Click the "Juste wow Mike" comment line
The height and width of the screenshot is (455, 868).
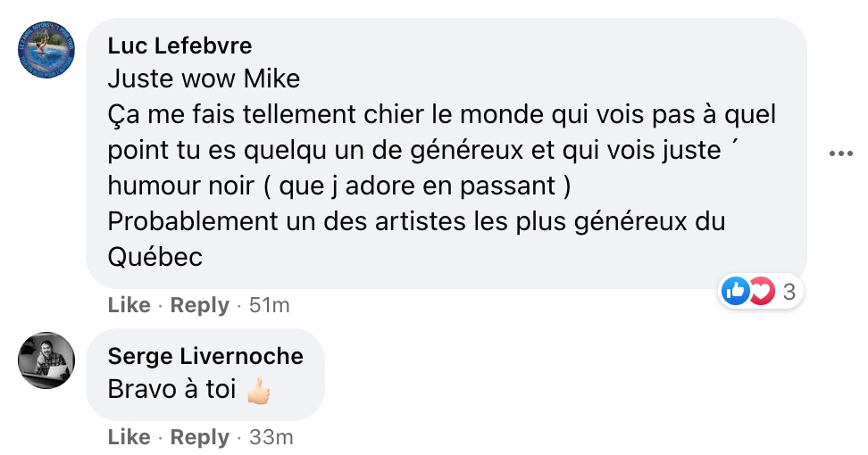[204, 79]
